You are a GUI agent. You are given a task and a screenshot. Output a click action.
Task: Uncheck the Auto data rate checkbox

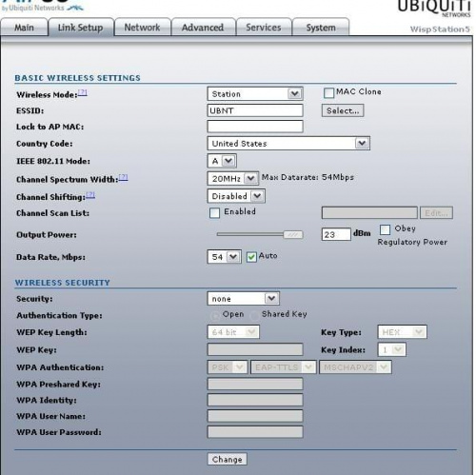pyautogui.click(x=251, y=257)
